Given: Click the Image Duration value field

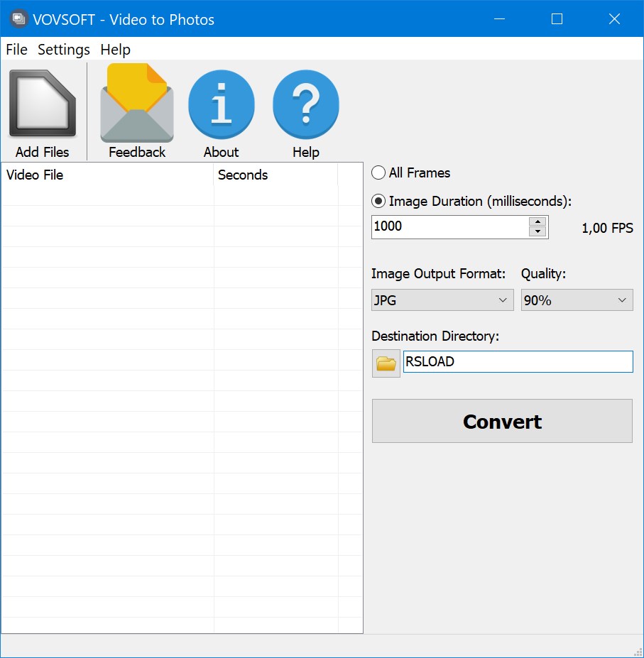Looking at the screenshot, I should click(x=450, y=227).
